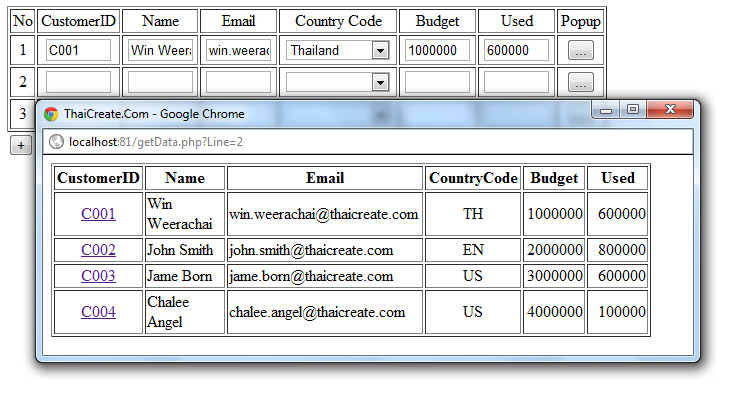Open popup button in row 2

click(581, 82)
